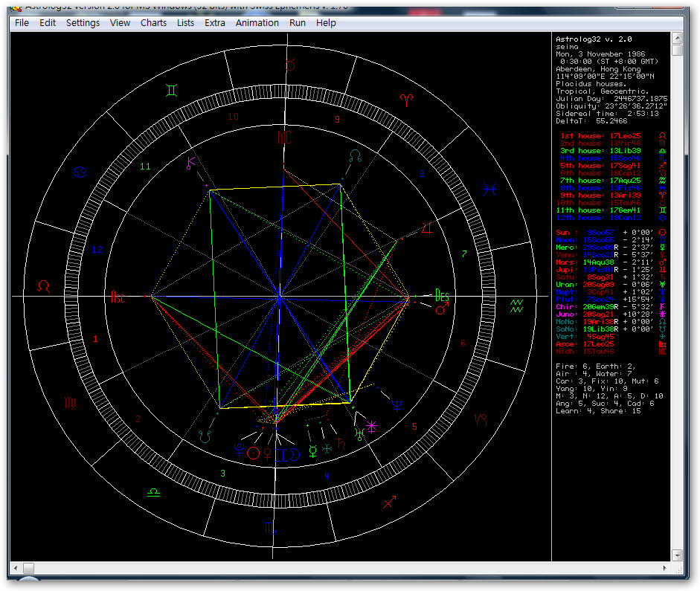Screen dimensions: 700x591
Task: Click the green Gemini glyph on the wheel
Action: [x=172, y=91]
